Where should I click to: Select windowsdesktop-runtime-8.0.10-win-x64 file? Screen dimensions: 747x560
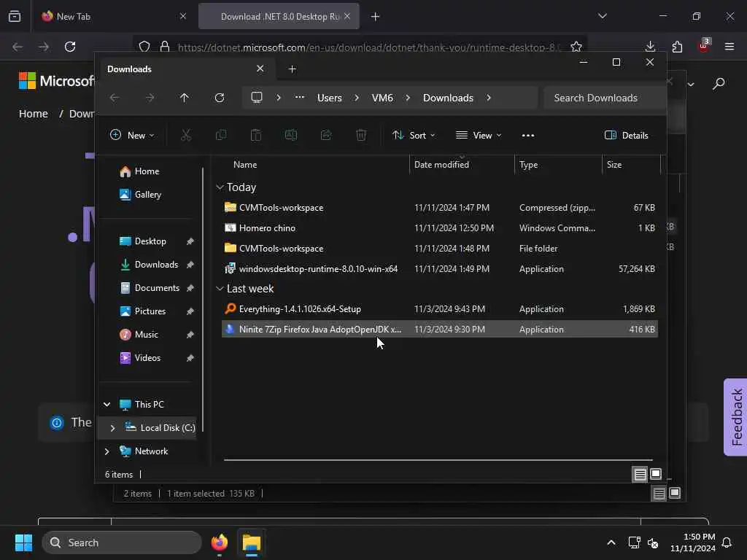pyautogui.click(x=440, y=268)
